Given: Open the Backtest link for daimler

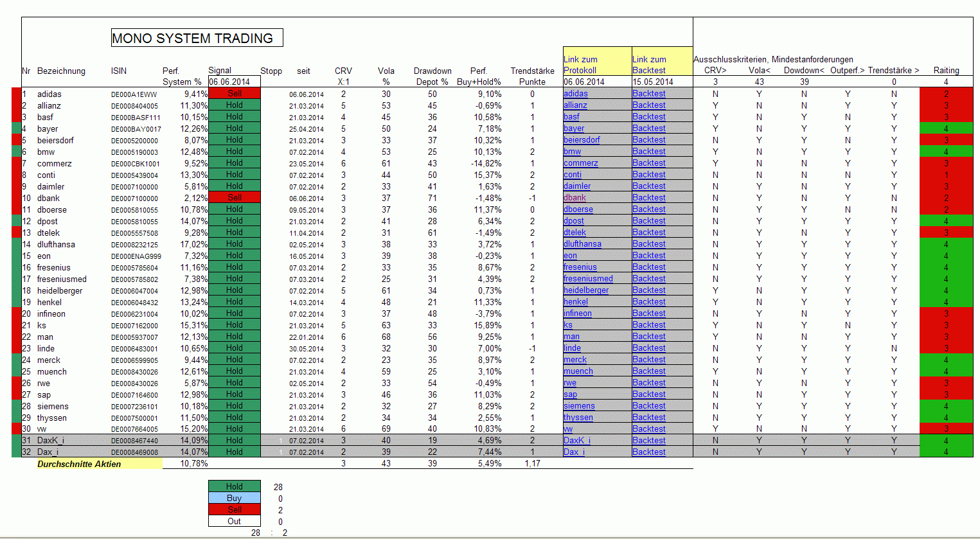Looking at the screenshot, I should point(649,186).
